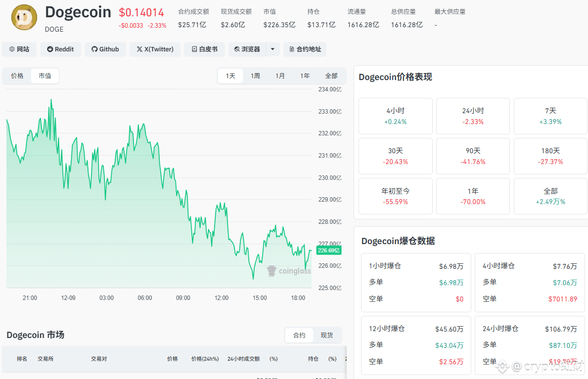The width and height of the screenshot is (588, 379).
Task: Click the 24小时爆仓 $106.79万 total
Action: [561, 329]
